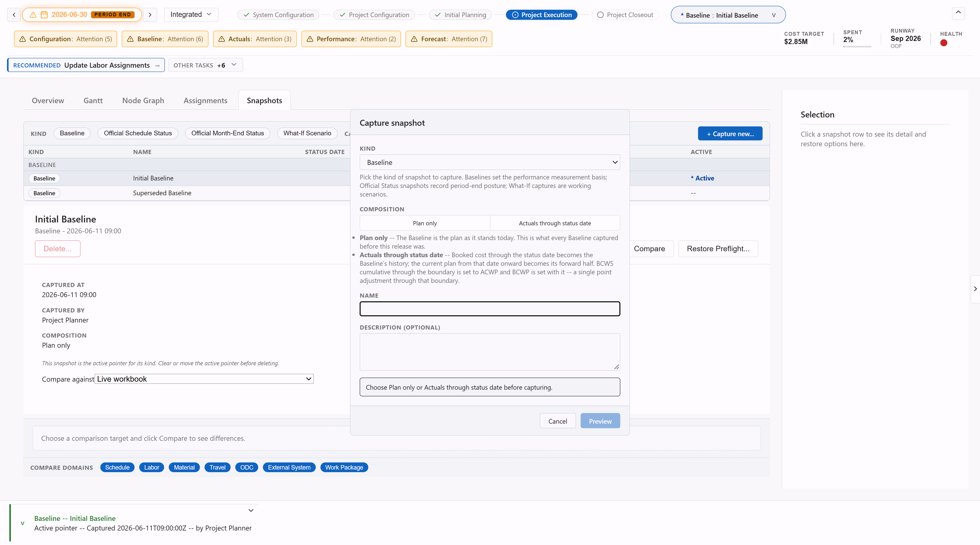
Task: Toggle Official Month-End Status filter chip
Action: click(228, 133)
